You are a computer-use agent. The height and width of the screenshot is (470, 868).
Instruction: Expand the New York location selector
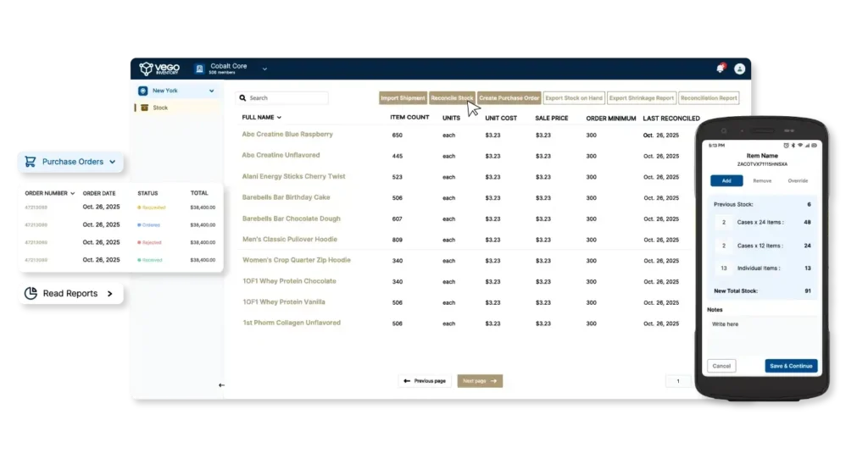pos(211,91)
